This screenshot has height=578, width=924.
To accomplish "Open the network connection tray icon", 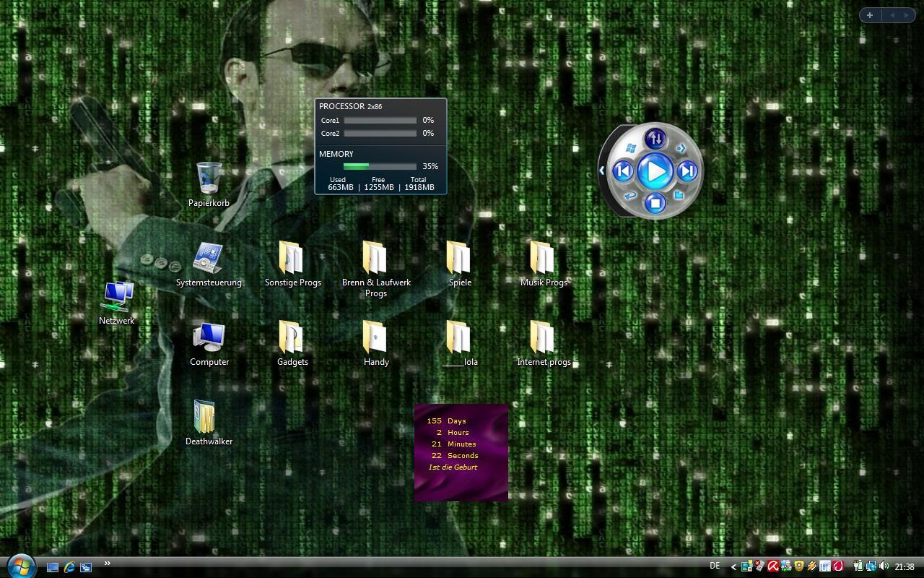I will [x=871, y=566].
